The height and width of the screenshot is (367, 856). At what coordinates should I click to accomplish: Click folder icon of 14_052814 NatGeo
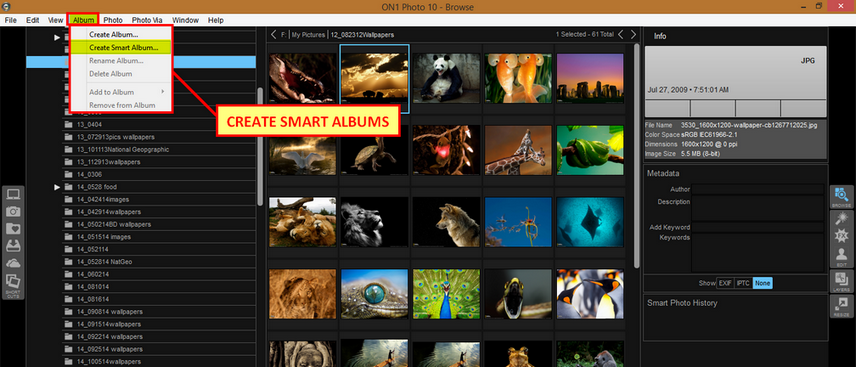tap(68, 262)
